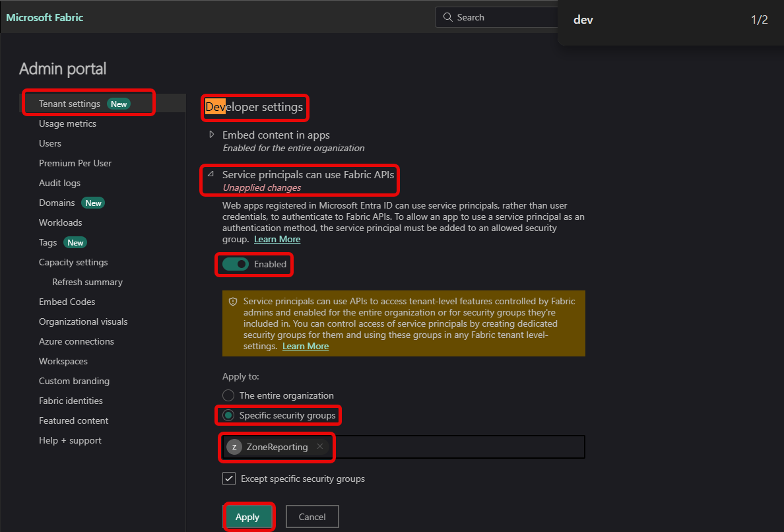Click the ZoneReporting avatar icon
Screen dimensions: 784x532
point(234,447)
